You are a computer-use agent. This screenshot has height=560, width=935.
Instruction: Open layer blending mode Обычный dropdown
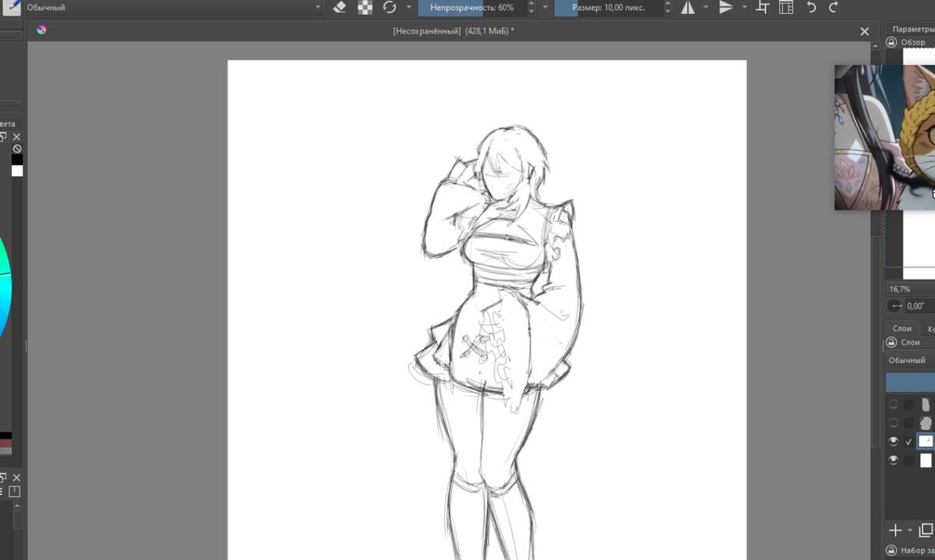(910, 360)
